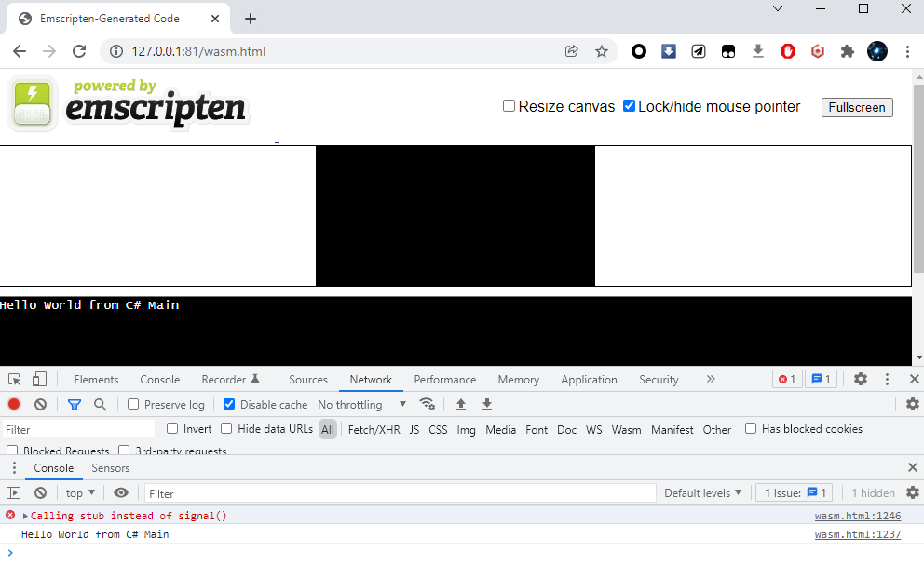Open a new tab
This screenshot has height=565, width=924.
(x=251, y=19)
